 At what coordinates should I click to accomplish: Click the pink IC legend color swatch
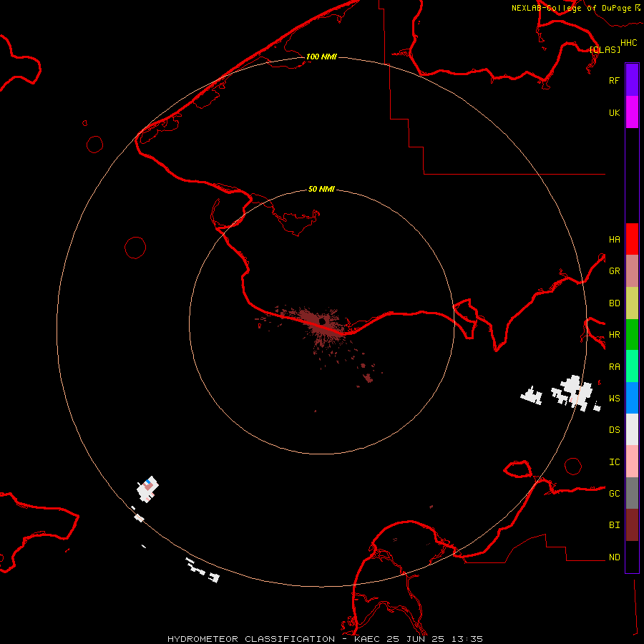pyautogui.click(x=632, y=462)
